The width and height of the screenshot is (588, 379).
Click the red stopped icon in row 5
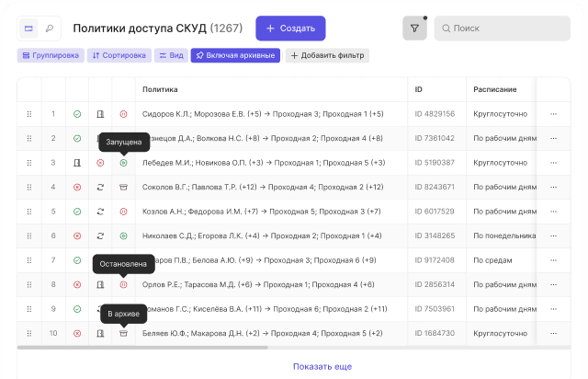[x=123, y=212]
